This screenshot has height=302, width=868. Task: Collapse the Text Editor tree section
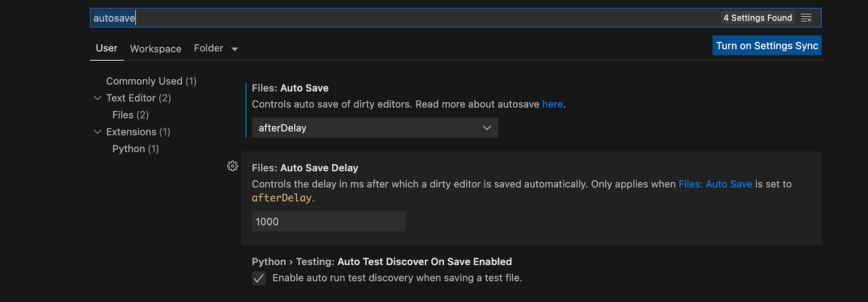coord(98,98)
